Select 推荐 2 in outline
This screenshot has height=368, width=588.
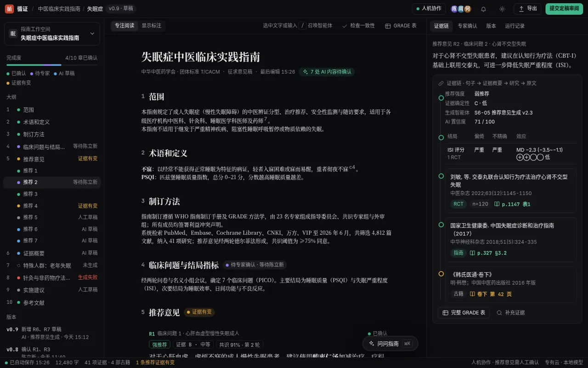(x=52, y=182)
